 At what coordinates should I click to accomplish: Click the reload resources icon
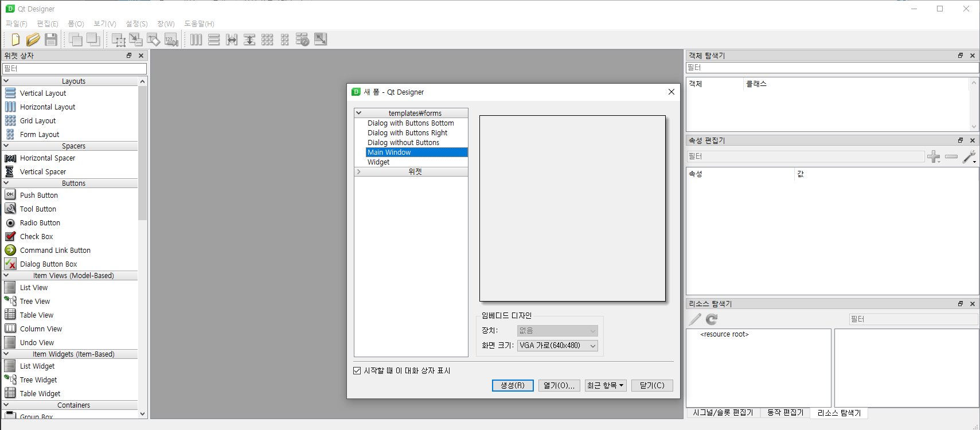[712, 319]
